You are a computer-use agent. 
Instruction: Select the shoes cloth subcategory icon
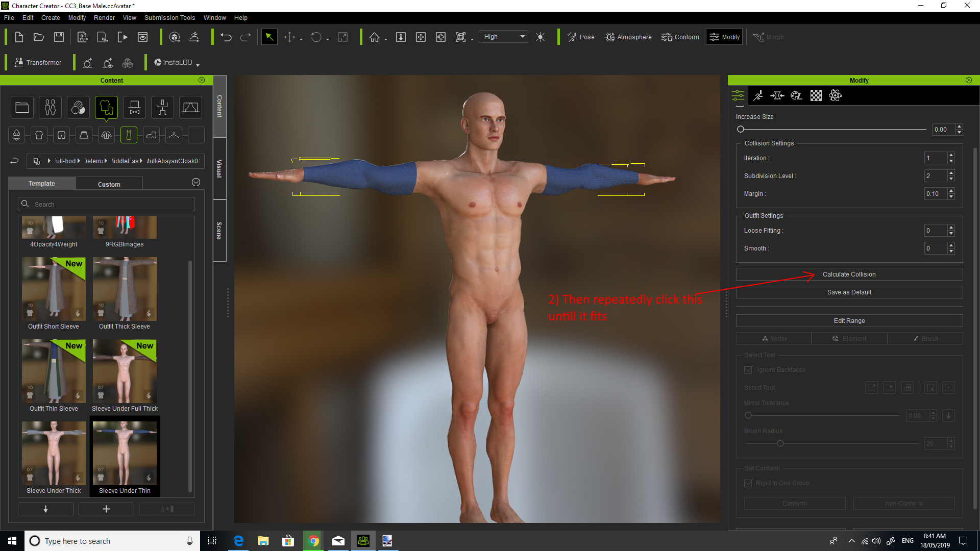tap(152, 135)
